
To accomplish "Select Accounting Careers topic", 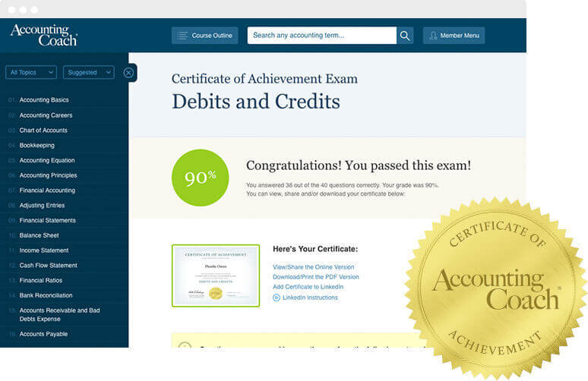I will pyautogui.click(x=46, y=115).
